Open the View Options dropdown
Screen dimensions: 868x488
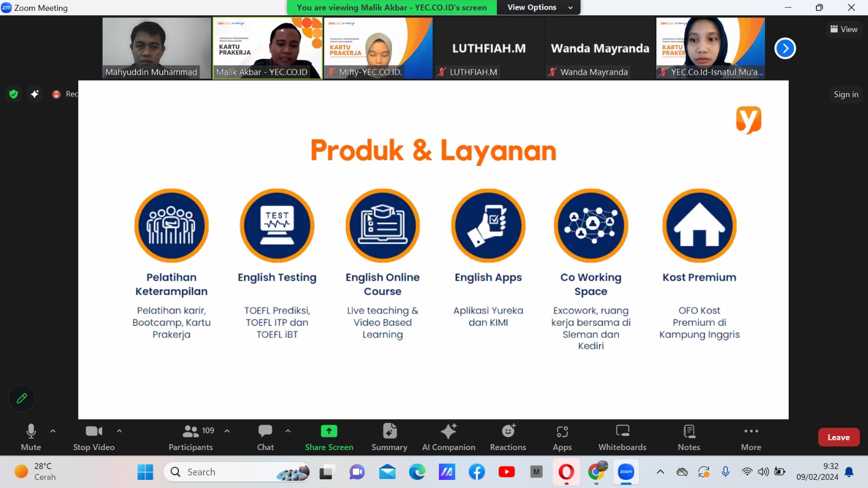[539, 8]
